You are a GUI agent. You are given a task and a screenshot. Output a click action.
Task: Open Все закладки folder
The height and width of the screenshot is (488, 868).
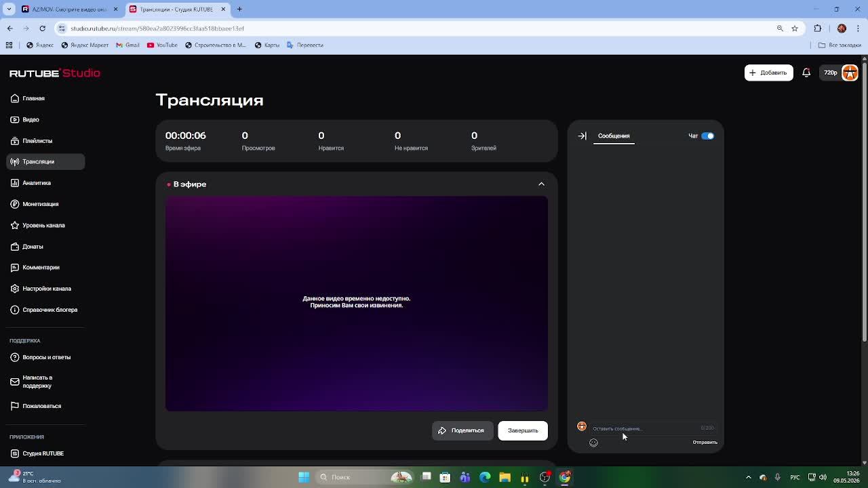pyautogui.click(x=840, y=45)
